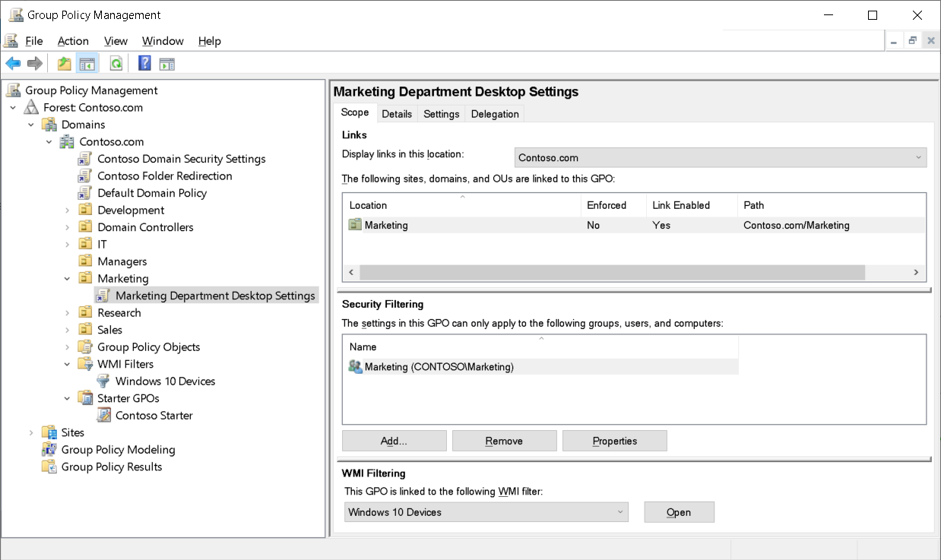941x560 pixels.
Task: Switch to the Settings tab
Action: tap(441, 113)
